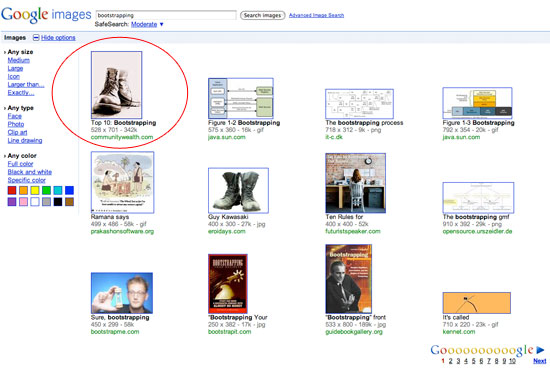550x373 pixels.
Task: Filter results by Photo type
Action: point(16,124)
